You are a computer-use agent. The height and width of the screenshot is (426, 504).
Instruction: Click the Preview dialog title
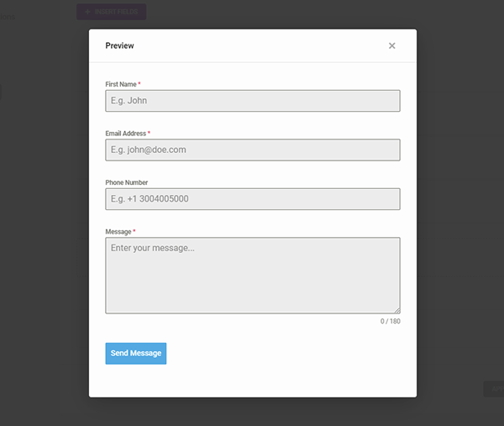point(119,46)
